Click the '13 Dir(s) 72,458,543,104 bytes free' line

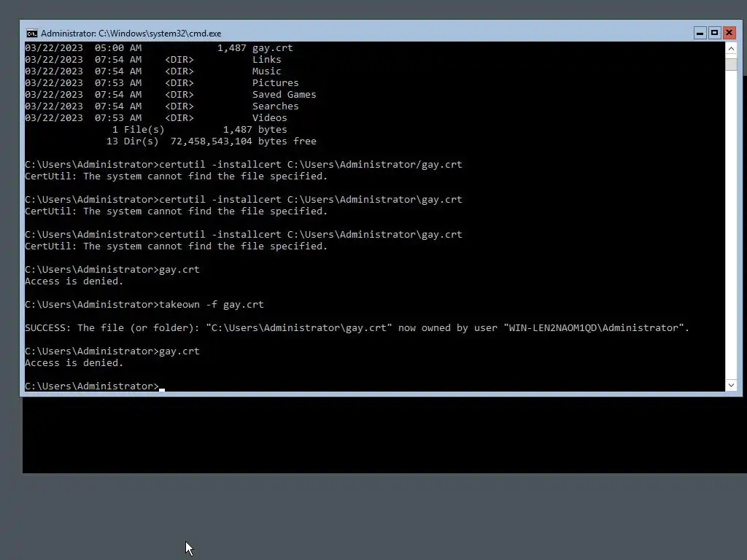211,141
